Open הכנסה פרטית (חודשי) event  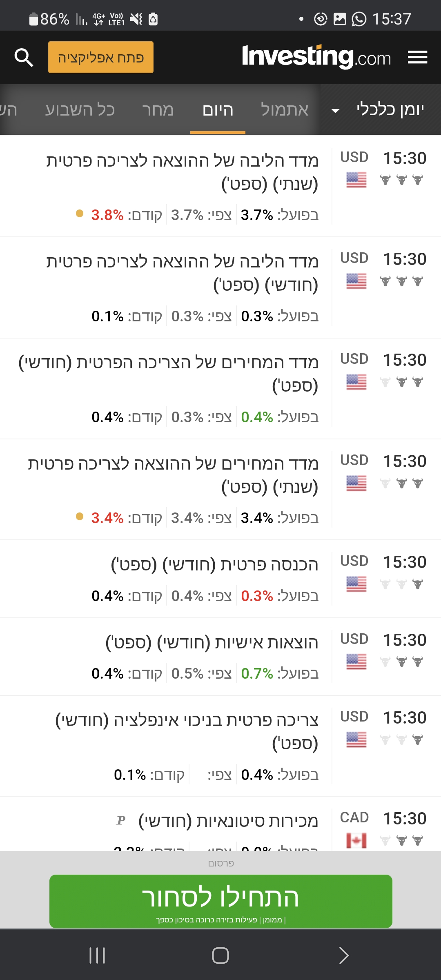[x=214, y=565]
